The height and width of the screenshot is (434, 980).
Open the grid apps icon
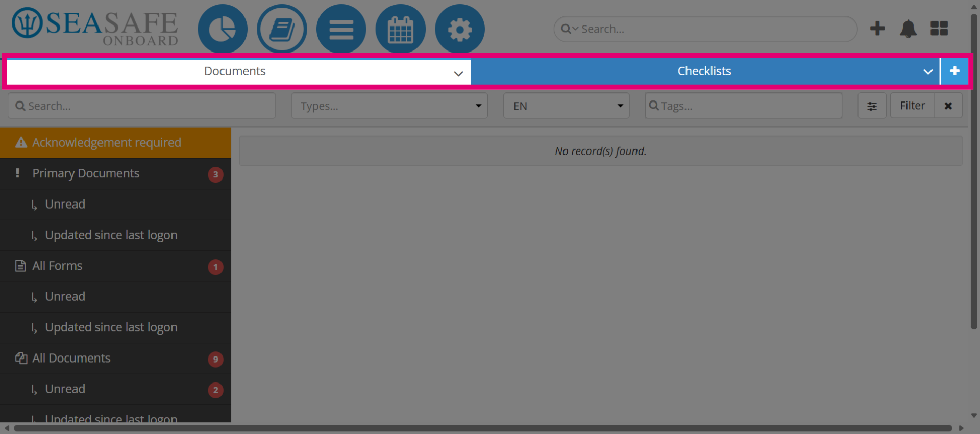pyautogui.click(x=939, y=29)
